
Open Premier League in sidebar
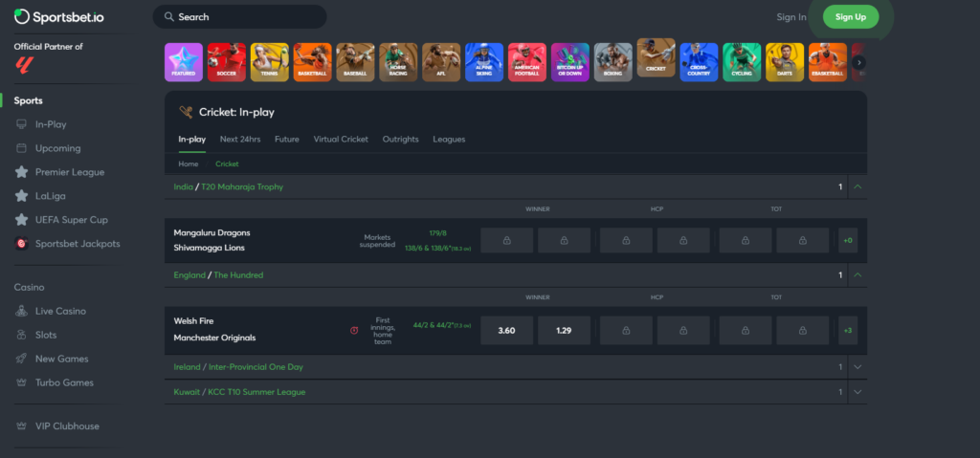click(x=70, y=172)
